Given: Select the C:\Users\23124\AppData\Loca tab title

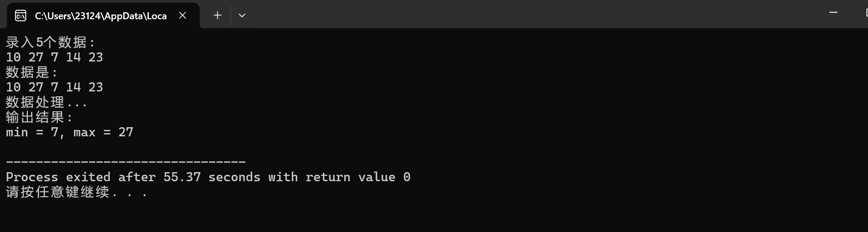Looking at the screenshot, I should click(101, 16).
